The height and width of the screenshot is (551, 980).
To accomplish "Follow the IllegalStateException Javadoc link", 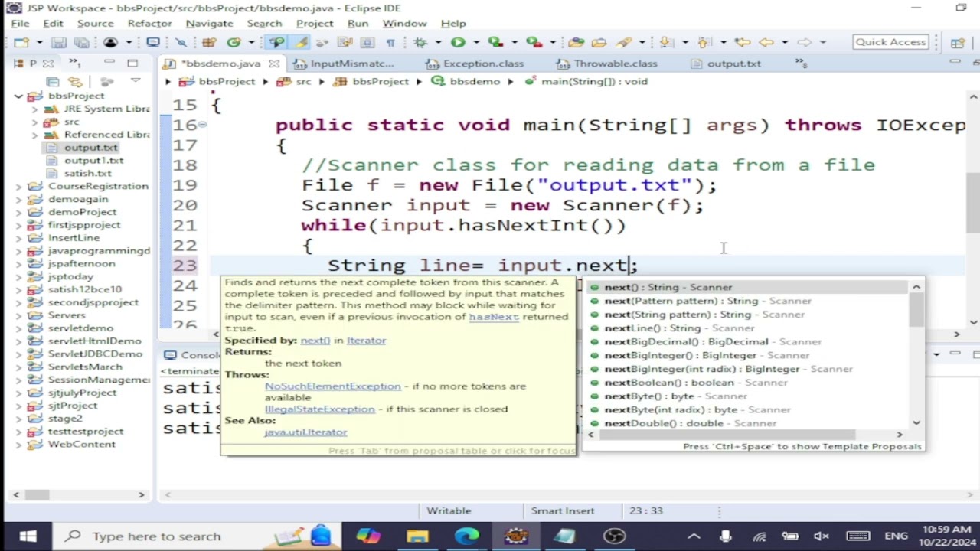I will pyautogui.click(x=319, y=409).
